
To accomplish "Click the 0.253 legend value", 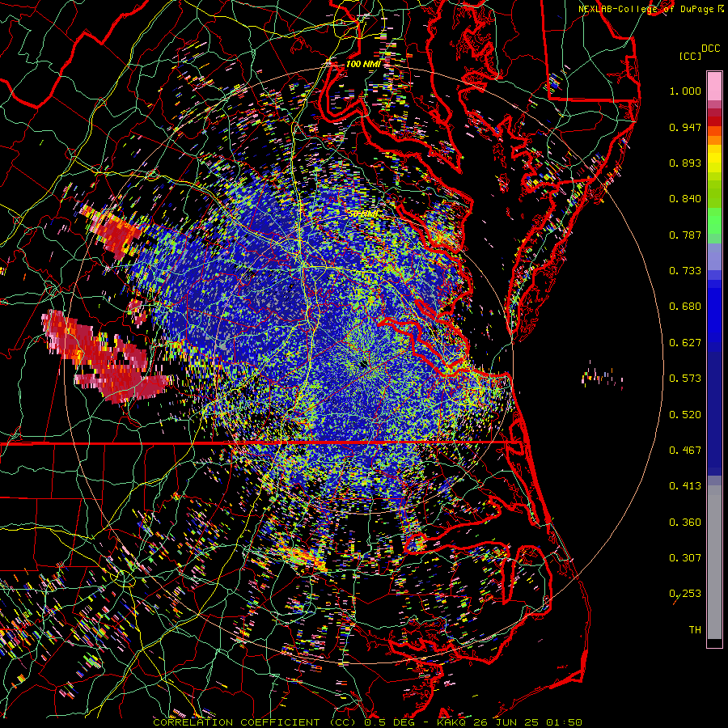I will 685,594.
